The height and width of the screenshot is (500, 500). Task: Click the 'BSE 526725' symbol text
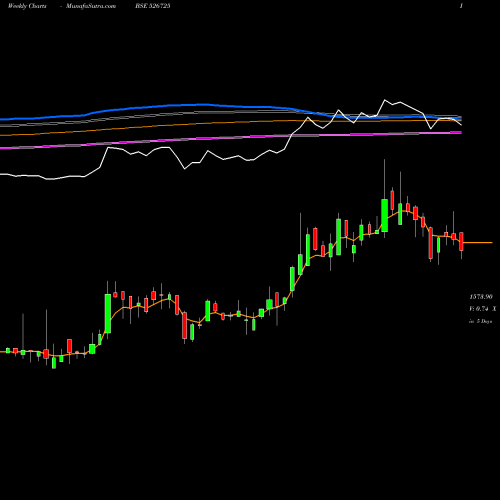153,6
